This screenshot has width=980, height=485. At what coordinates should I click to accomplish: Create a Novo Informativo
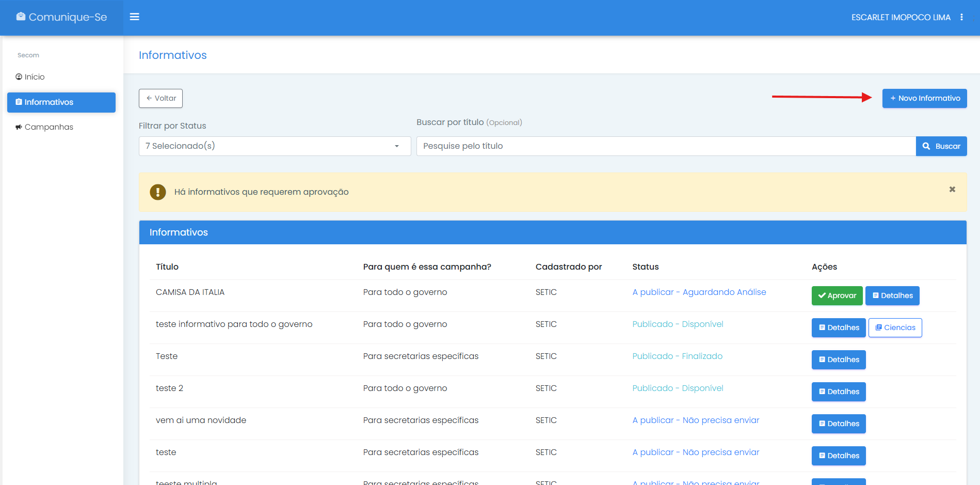(924, 98)
